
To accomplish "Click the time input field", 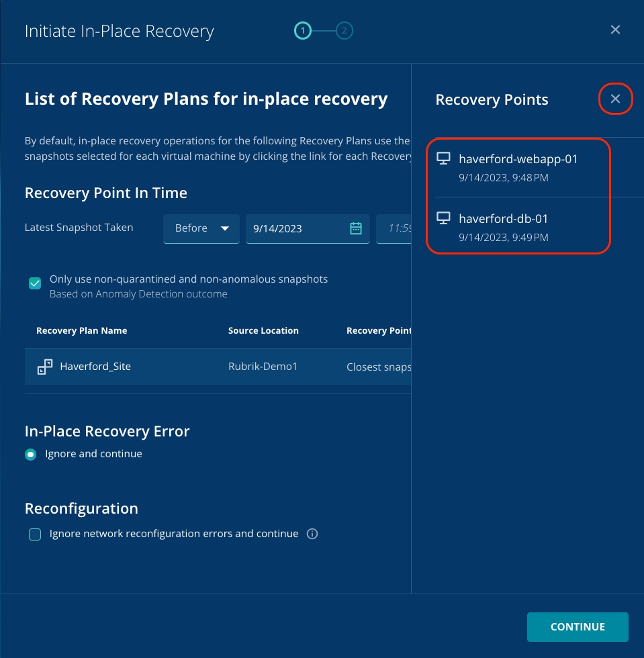I will click(395, 228).
